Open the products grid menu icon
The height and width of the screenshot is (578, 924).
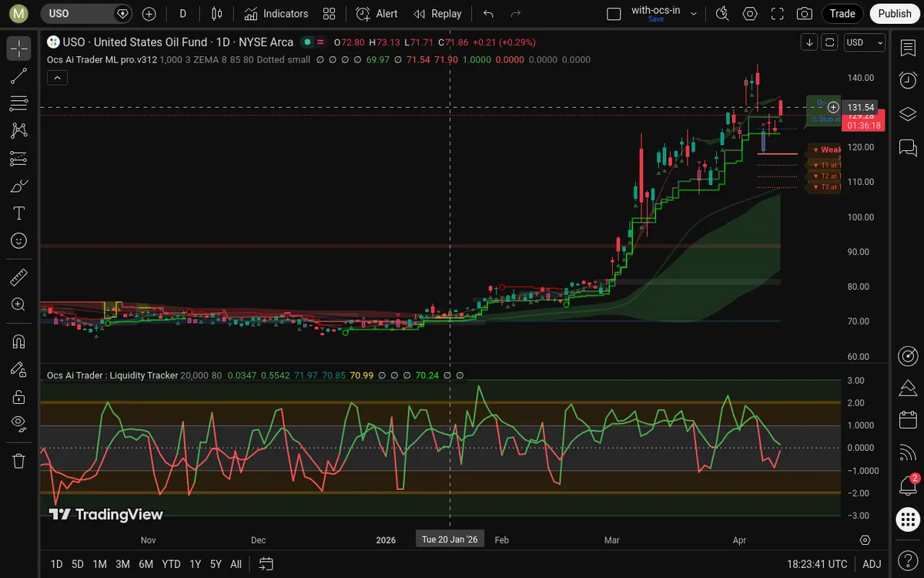click(x=908, y=519)
